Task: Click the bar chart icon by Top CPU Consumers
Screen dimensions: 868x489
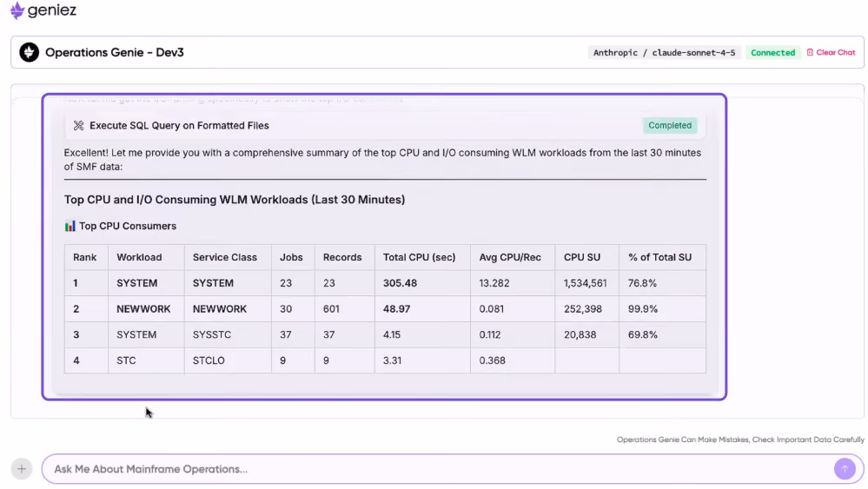Action: pyautogui.click(x=70, y=226)
